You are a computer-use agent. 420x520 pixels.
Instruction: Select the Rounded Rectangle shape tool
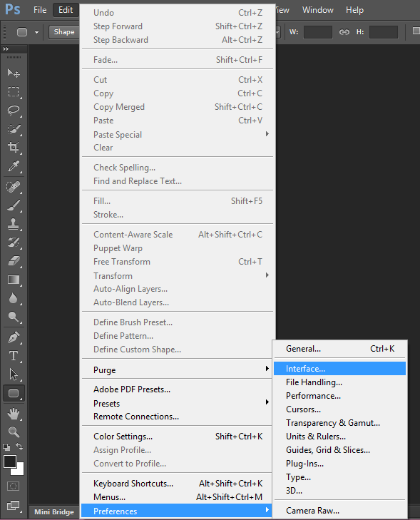click(14, 393)
